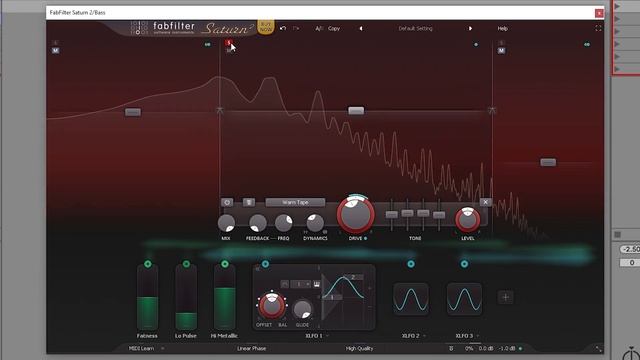Click the MIDI Learn button
640x360 pixels.
click(x=141, y=348)
